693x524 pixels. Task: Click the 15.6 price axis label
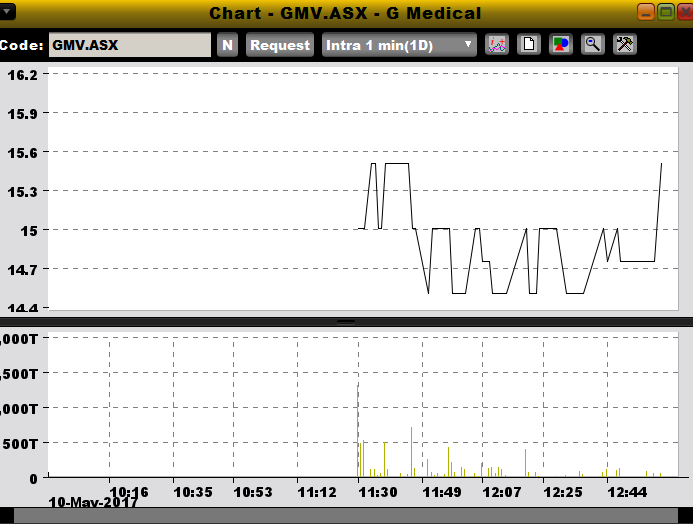[23, 153]
